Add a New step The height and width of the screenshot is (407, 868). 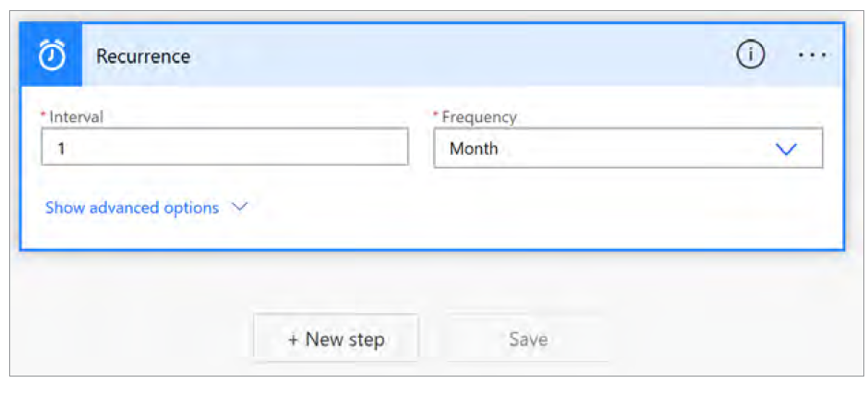tap(336, 340)
